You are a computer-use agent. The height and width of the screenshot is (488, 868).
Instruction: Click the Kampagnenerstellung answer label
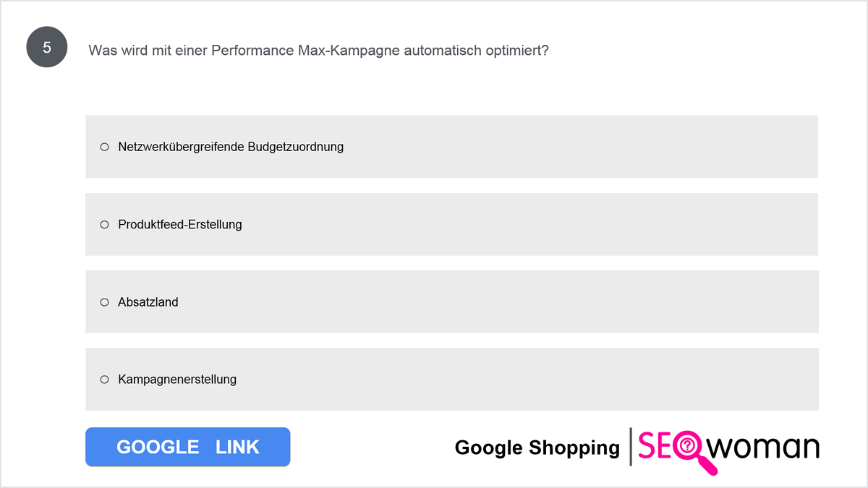tap(177, 379)
